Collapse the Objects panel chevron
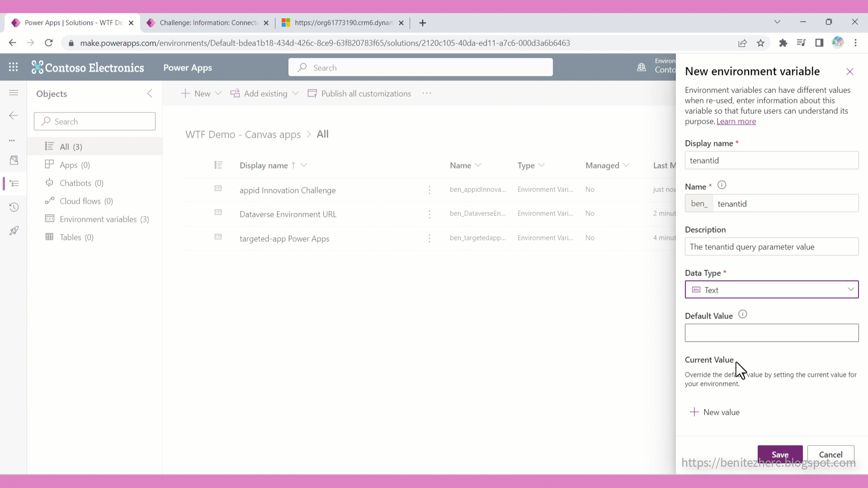 [150, 94]
